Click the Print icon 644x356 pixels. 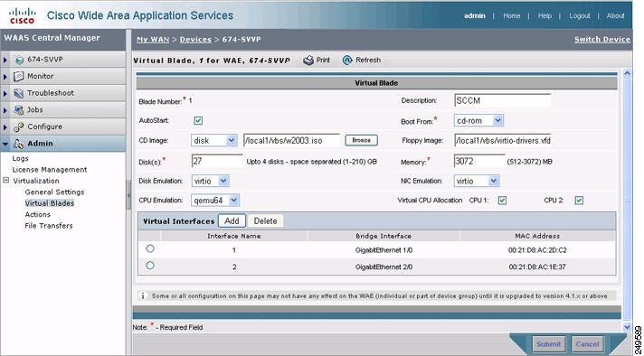click(308, 61)
